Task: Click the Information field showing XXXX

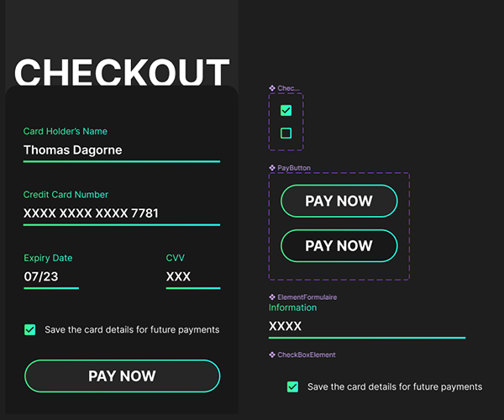Action: pos(366,326)
